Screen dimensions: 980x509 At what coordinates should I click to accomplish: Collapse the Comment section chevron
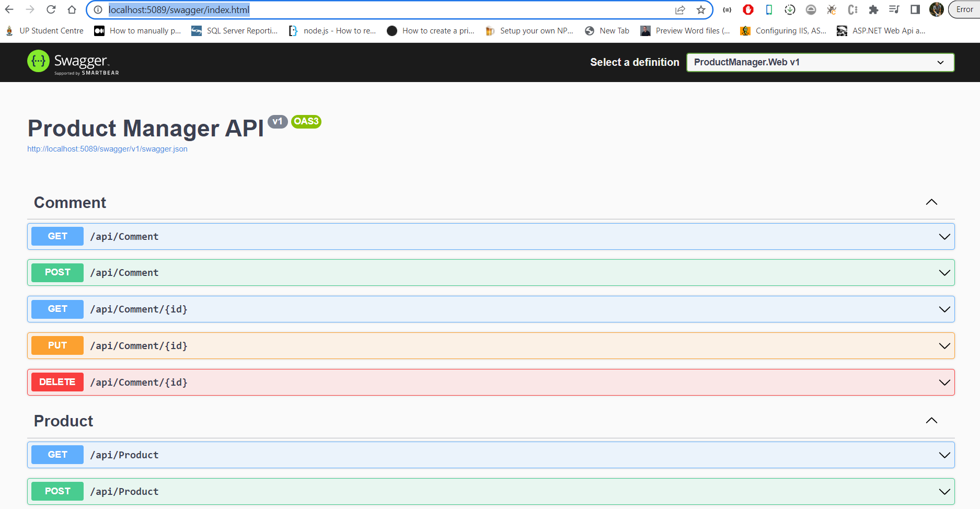(931, 202)
